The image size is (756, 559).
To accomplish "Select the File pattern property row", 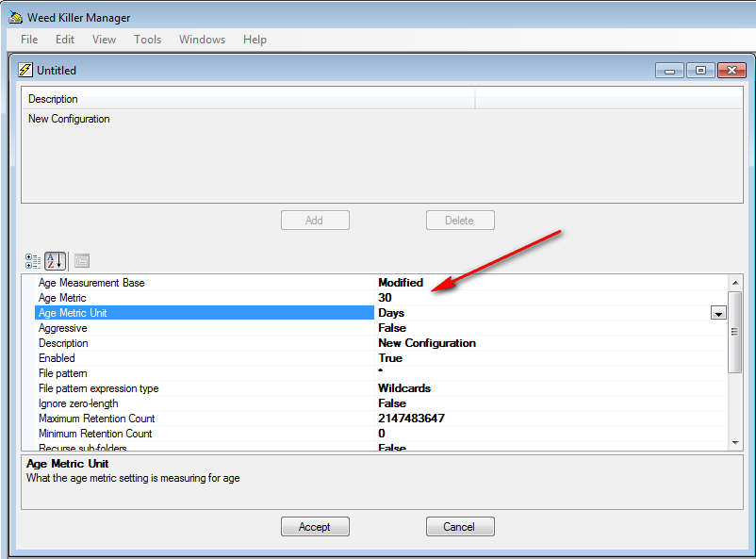I will [205, 373].
